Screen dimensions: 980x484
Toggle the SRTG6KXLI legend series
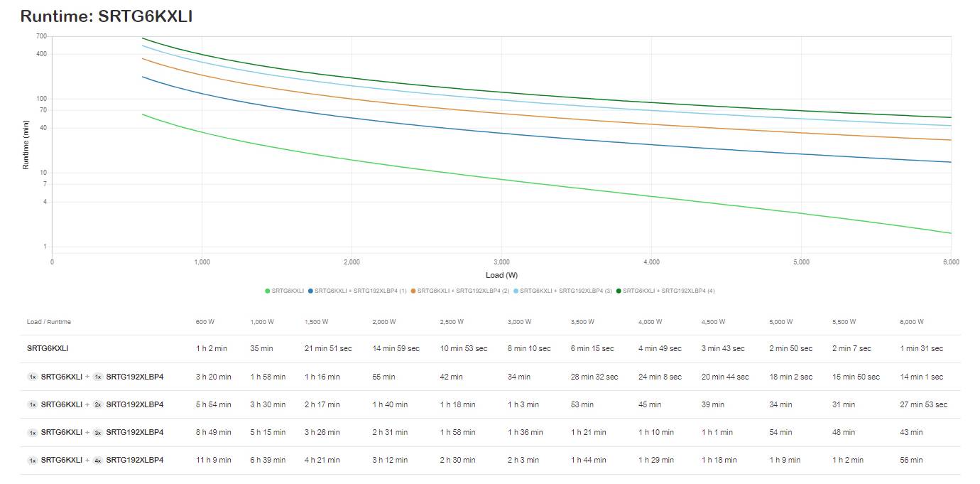coord(284,291)
